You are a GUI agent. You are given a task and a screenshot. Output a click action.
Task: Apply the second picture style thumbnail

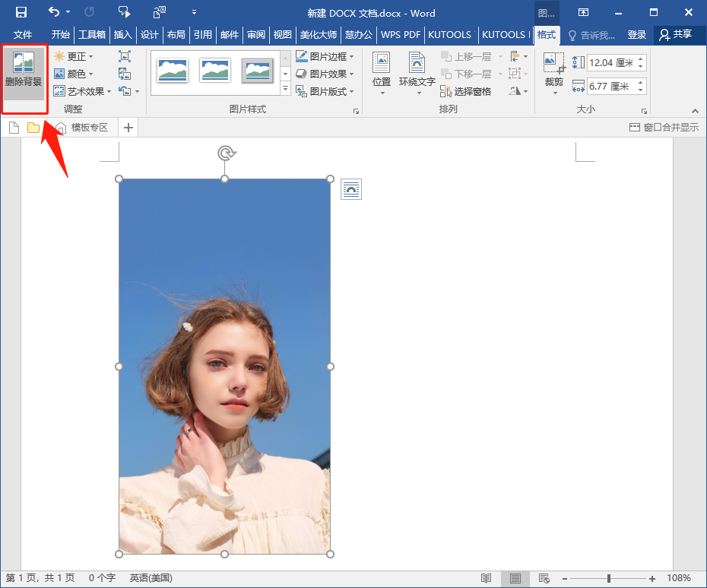point(215,71)
